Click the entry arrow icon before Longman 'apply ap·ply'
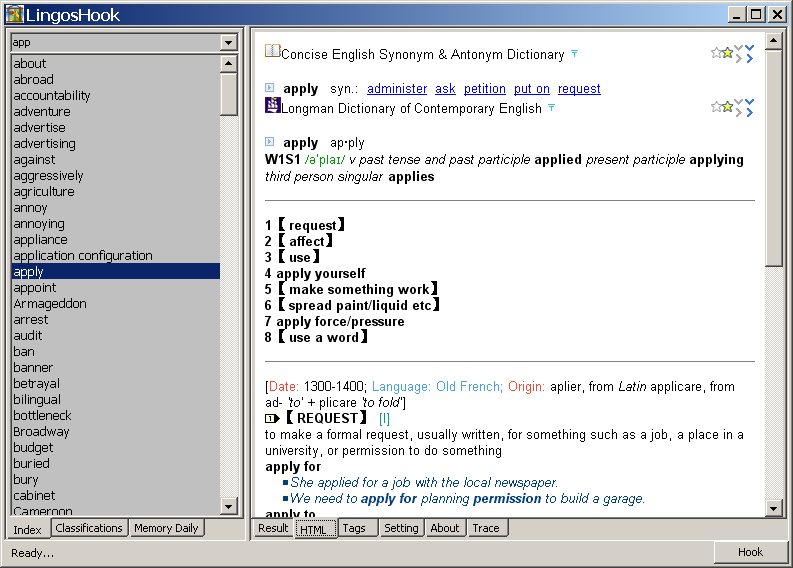Image resolution: width=793 pixels, height=568 pixels. pyautogui.click(x=270, y=142)
